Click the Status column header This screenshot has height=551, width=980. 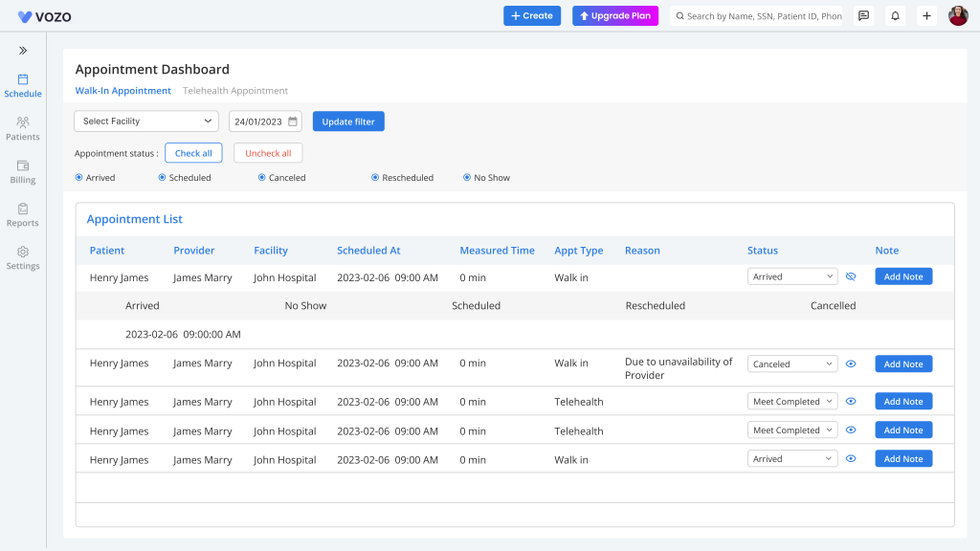pos(763,251)
